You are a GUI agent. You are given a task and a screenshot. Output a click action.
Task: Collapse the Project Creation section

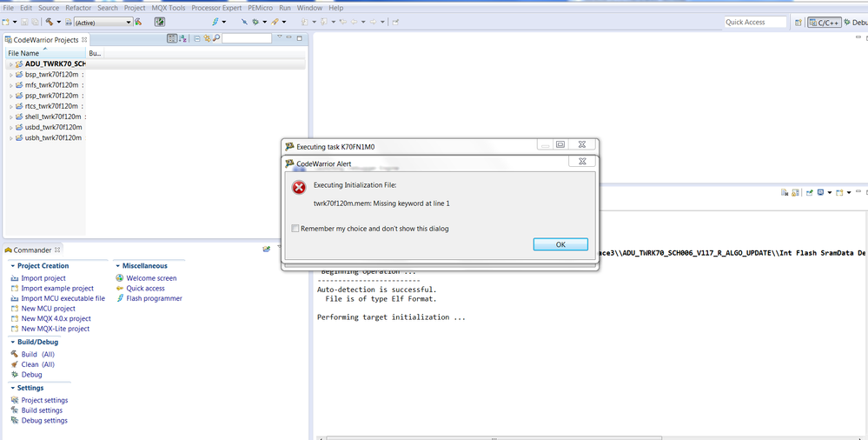12,266
